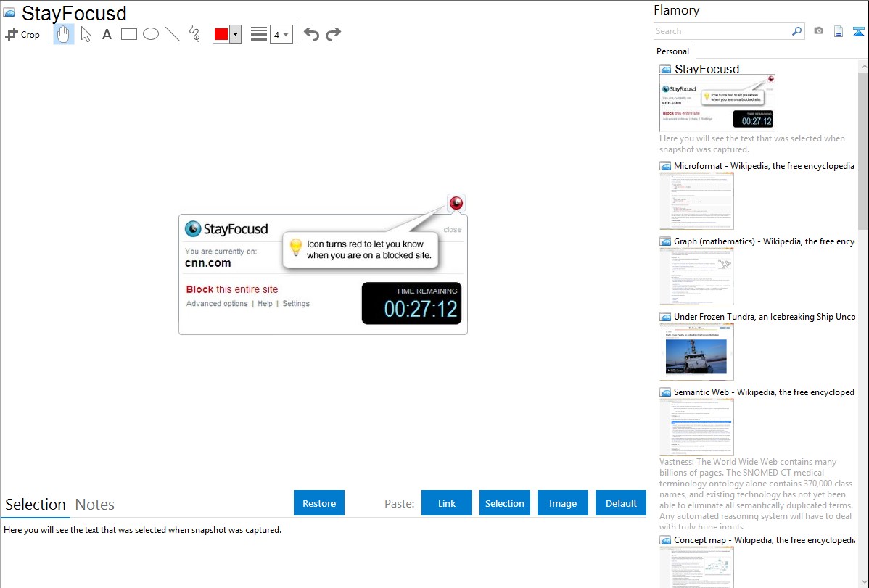Paste as Selection
The image size is (869, 588).
pyautogui.click(x=505, y=503)
